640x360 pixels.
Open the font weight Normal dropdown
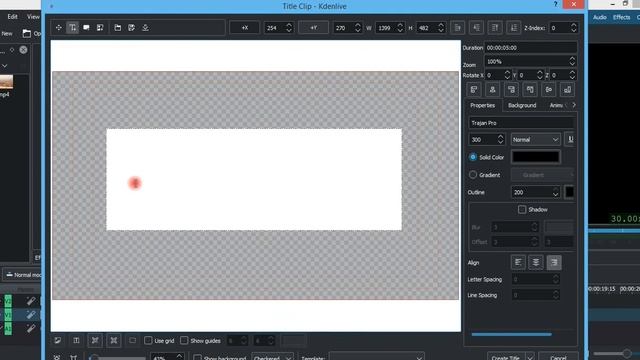[x=536, y=140]
